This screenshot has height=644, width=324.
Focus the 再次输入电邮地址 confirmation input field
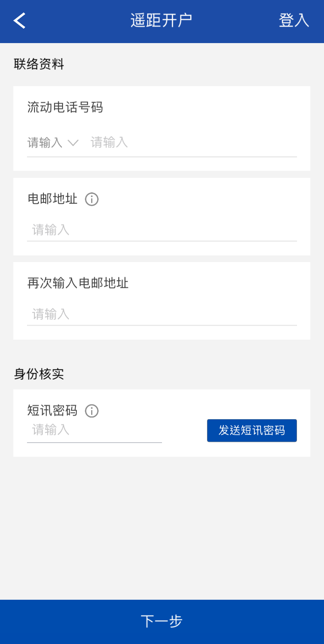[162, 314]
